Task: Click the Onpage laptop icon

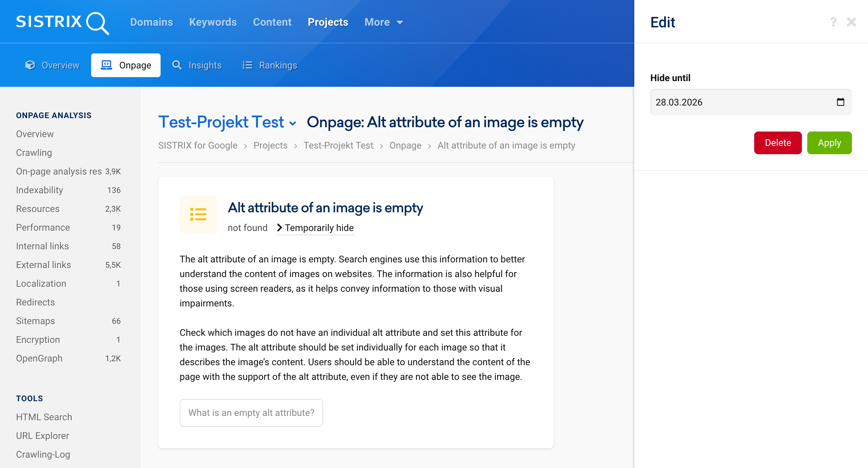Action: 106,65
